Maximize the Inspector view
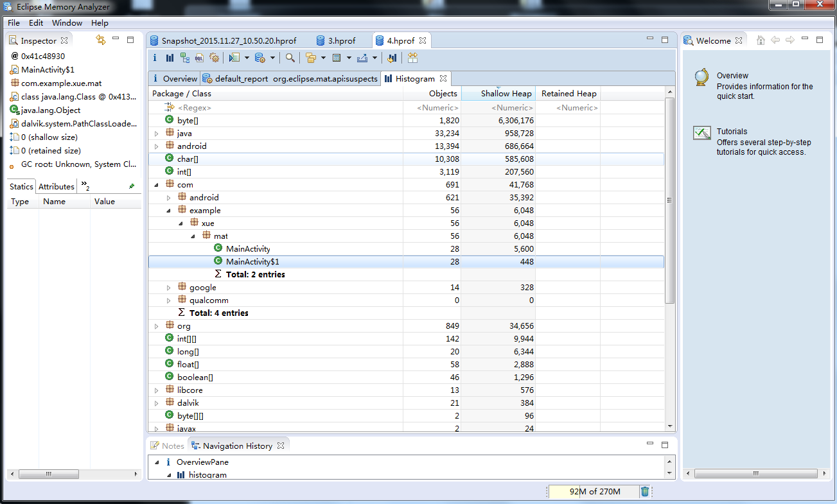The width and height of the screenshot is (837, 504). (x=130, y=40)
